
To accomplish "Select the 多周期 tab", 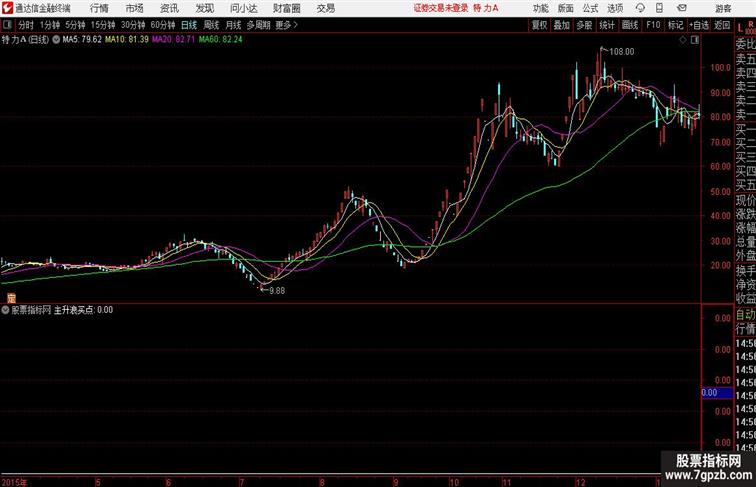I will click(258, 25).
